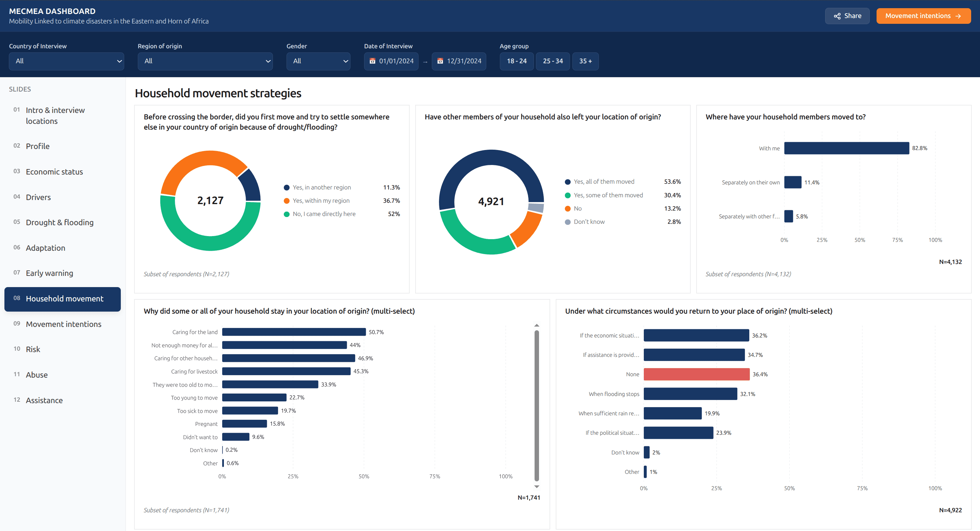Toggle the 18 - 24 age group
Image resolution: width=980 pixels, height=531 pixels.
pos(517,61)
